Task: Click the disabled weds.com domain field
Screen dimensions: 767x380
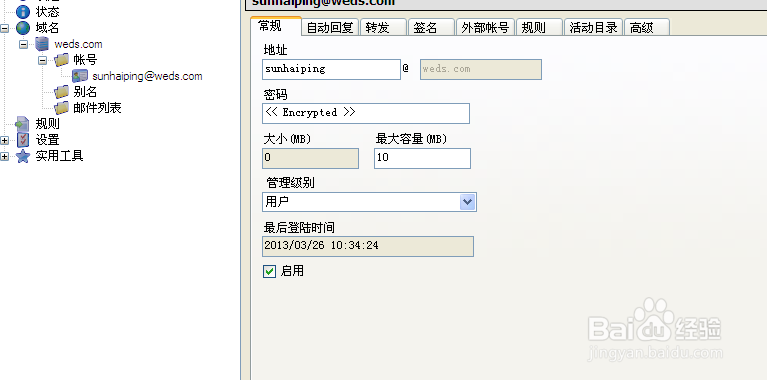Action: [480, 69]
